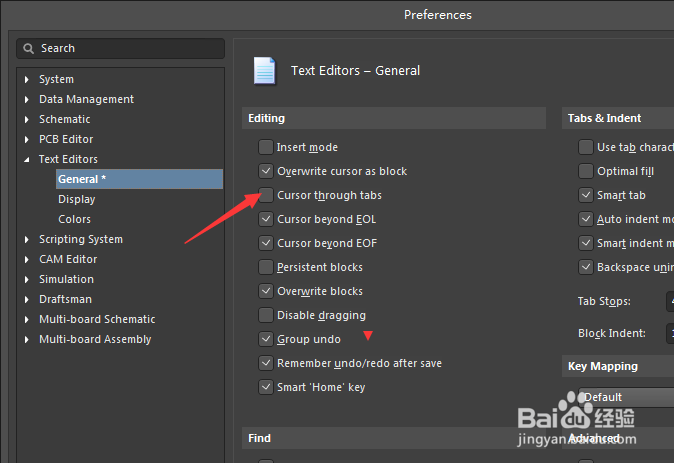
Task: Uncheck Smart 'Home' key option
Action: coord(266,387)
